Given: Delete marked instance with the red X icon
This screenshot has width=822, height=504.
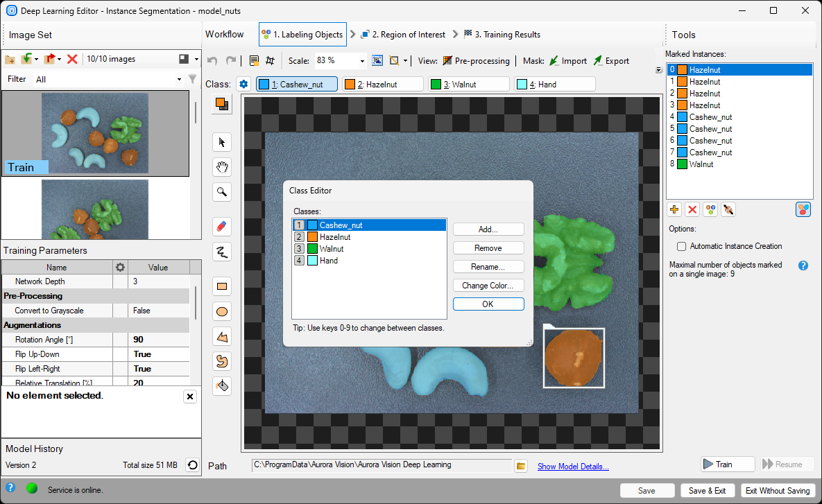Looking at the screenshot, I should click(692, 209).
